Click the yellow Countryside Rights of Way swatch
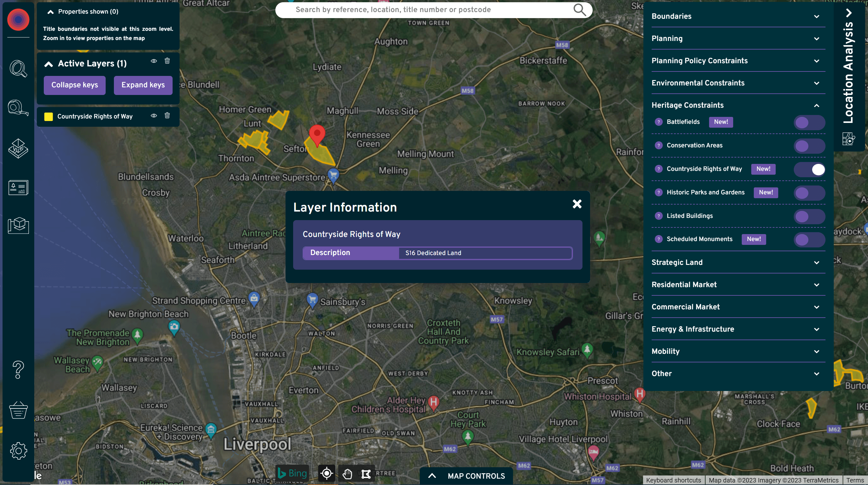 (48, 116)
